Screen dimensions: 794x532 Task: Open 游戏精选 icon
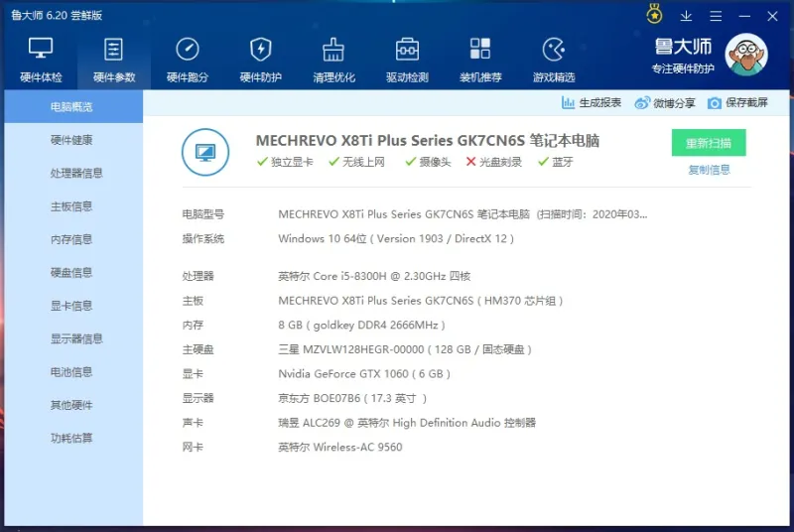point(554,49)
